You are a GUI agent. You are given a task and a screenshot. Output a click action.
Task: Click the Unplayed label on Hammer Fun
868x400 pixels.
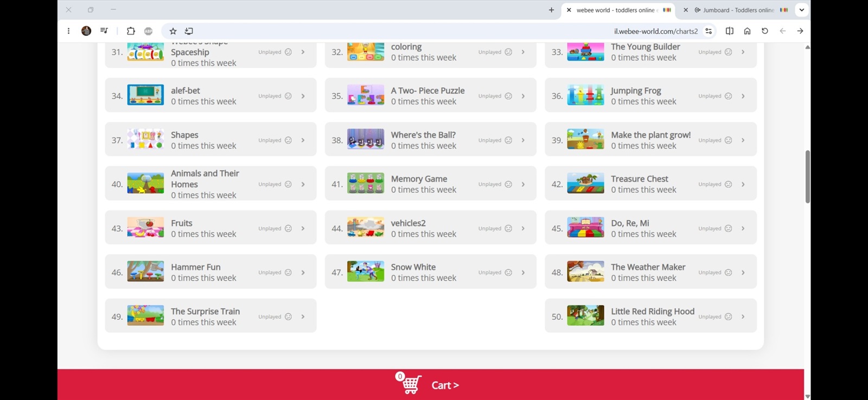(x=270, y=273)
